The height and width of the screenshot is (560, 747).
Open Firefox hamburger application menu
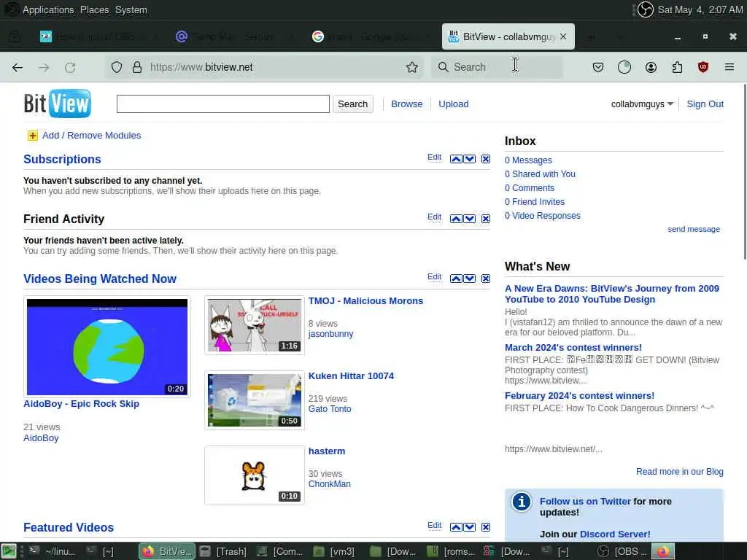click(x=729, y=67)
